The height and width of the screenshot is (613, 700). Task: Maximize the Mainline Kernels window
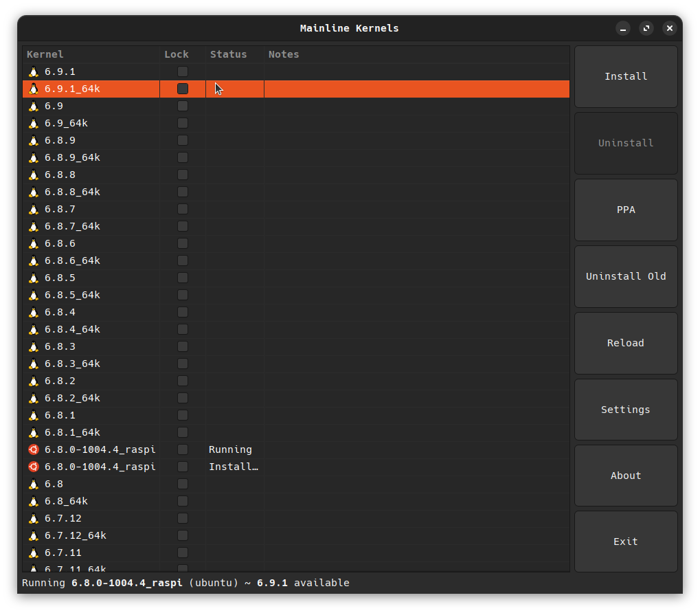pos(646,29)
